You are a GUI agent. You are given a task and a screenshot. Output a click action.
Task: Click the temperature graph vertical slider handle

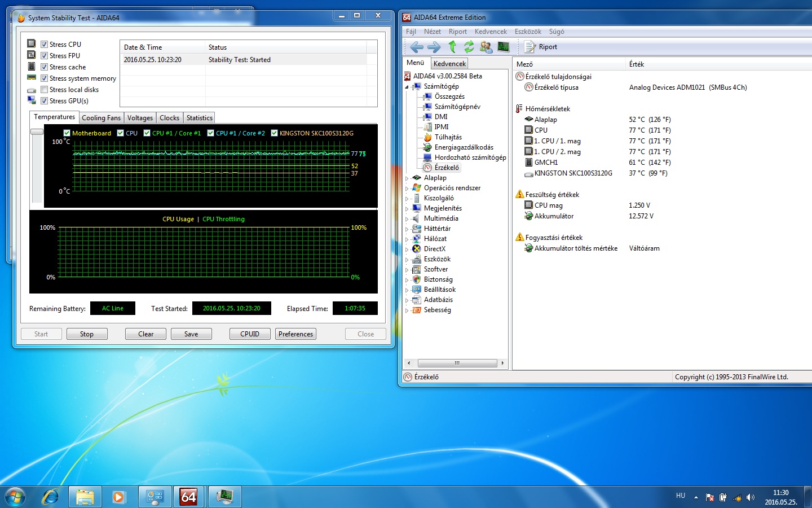pyautogui.click(x=37, y=132)
